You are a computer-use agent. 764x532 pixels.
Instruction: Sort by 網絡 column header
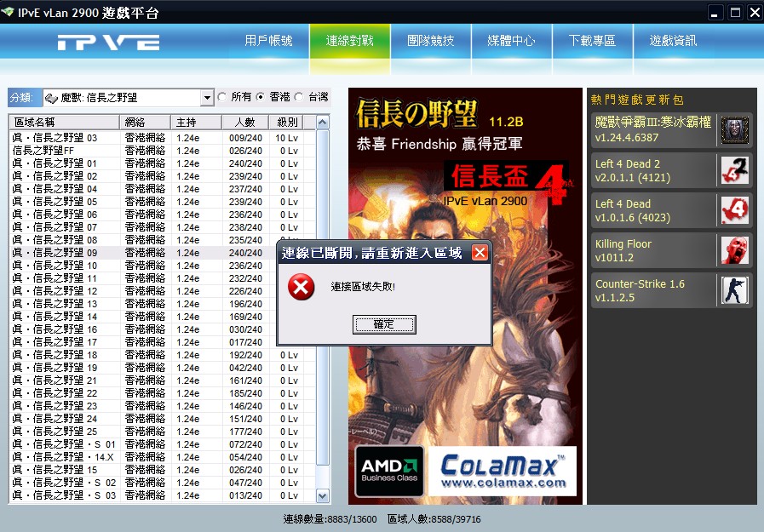145,123
